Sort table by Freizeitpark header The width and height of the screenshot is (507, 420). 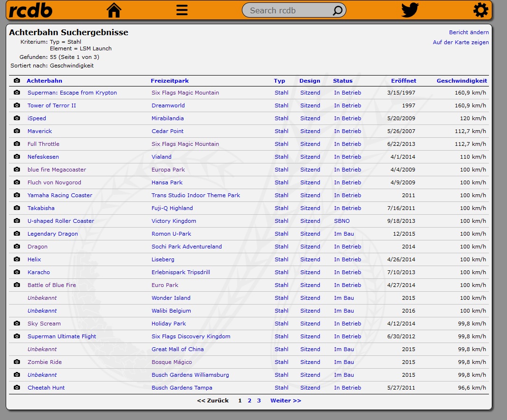coord(170,81)
